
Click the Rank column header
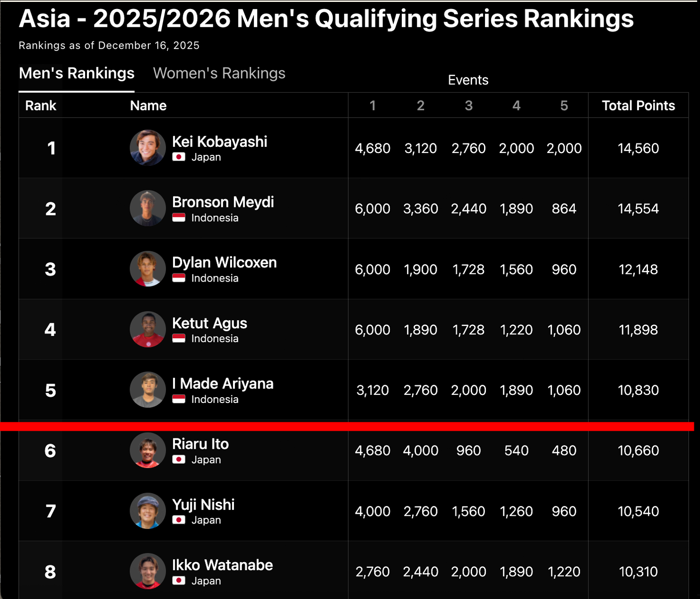coord(41,105)
